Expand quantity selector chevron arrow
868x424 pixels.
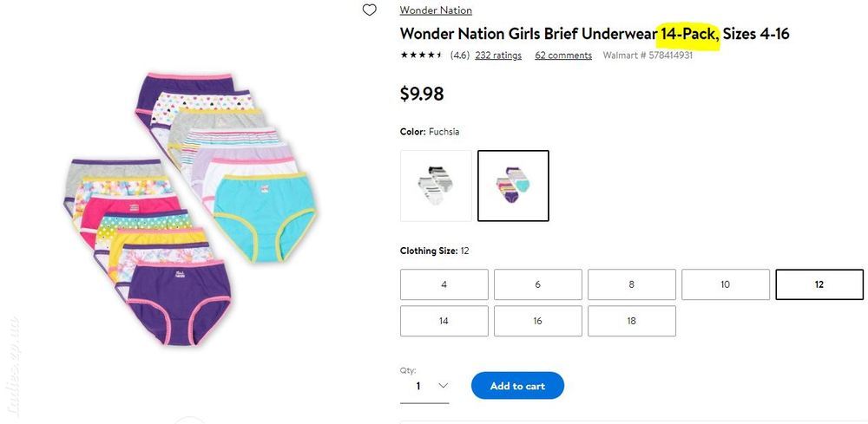click(443, 386)
